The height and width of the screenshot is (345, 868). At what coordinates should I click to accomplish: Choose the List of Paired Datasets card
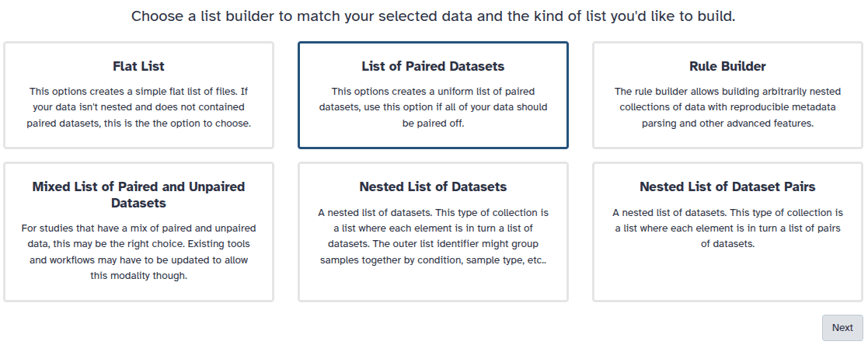click(x=433, y=136)
